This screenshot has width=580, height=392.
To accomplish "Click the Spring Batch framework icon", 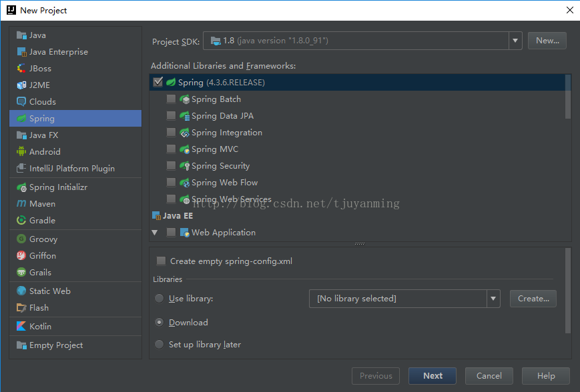I will pos(184,99).
